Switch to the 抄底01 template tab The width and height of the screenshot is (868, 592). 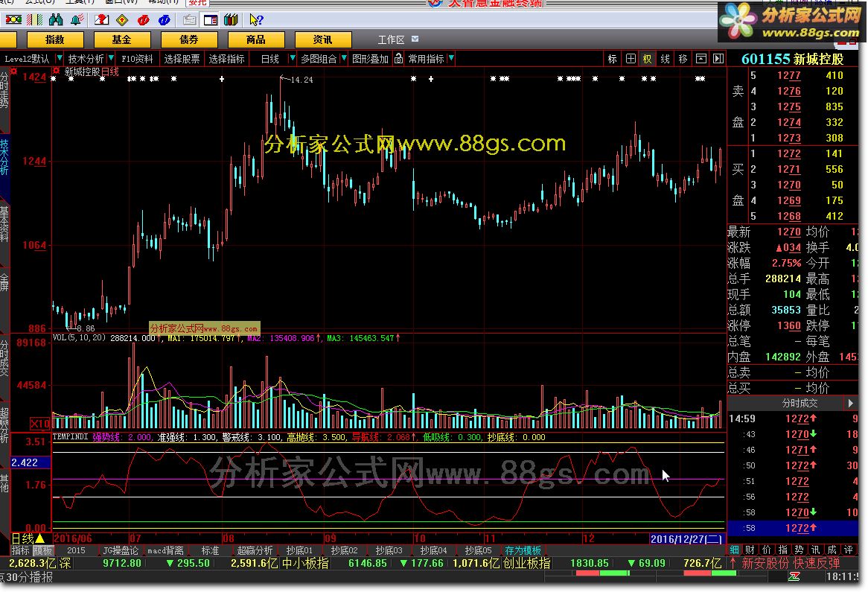pyautogui.click(x=299, y=550)
